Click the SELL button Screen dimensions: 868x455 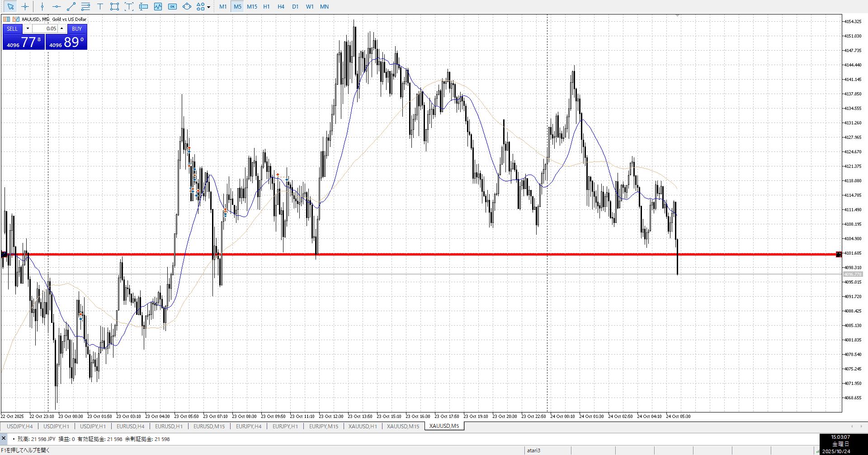point(12,28)
